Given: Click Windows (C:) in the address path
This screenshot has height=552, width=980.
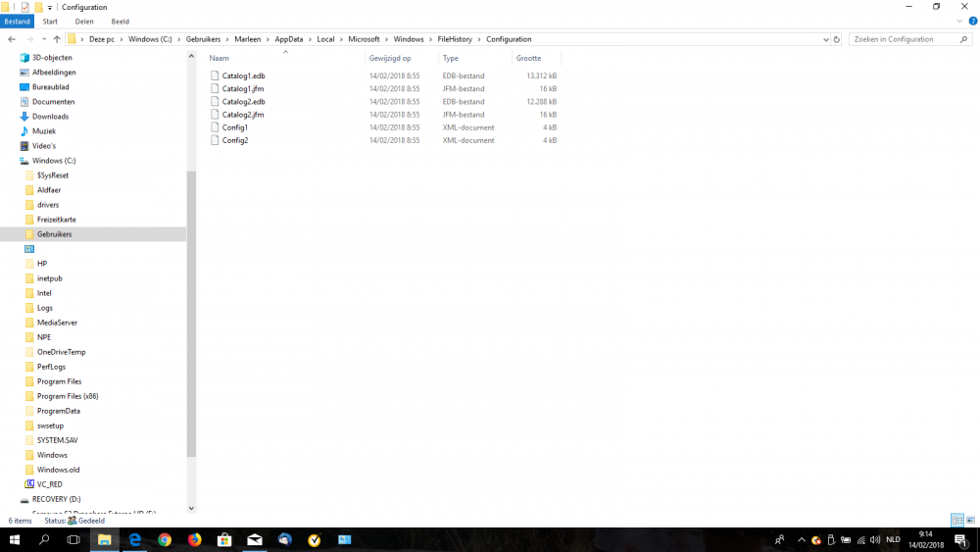Looking at the screenshot, I should coord(150,39).
